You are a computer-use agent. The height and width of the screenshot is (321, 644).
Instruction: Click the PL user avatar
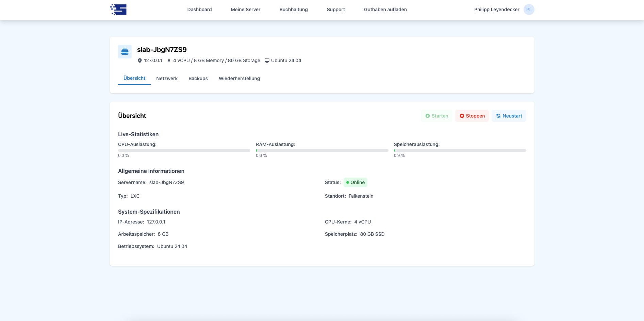click(x=529, y=10)
